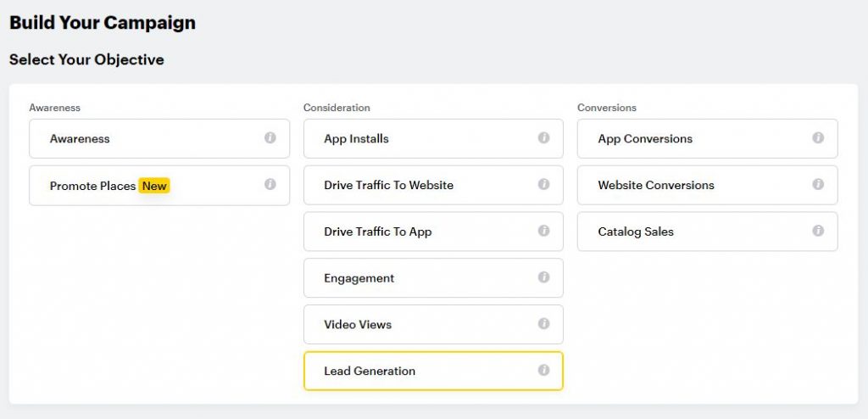Select the Awareness objective
The image size is (868, 419).
point(159,138)
